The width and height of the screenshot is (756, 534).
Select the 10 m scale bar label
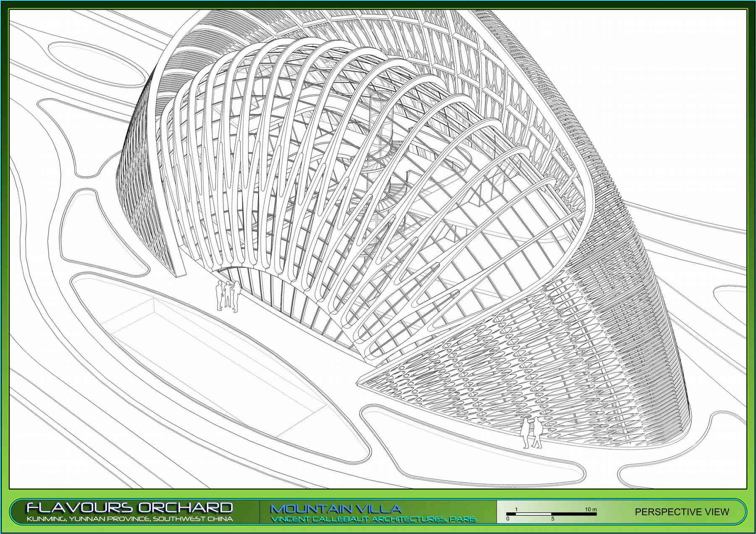pyautogui.click(x=591, y=509)
